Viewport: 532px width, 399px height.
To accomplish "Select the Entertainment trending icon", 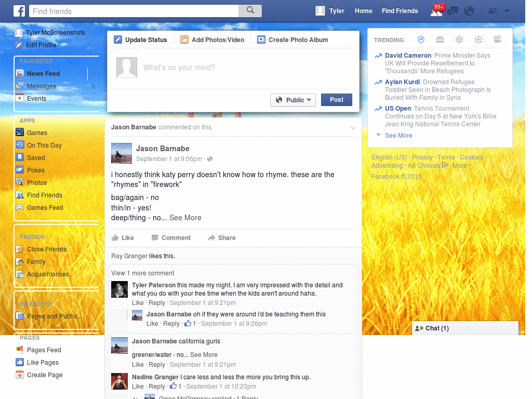I will [497, 39].
